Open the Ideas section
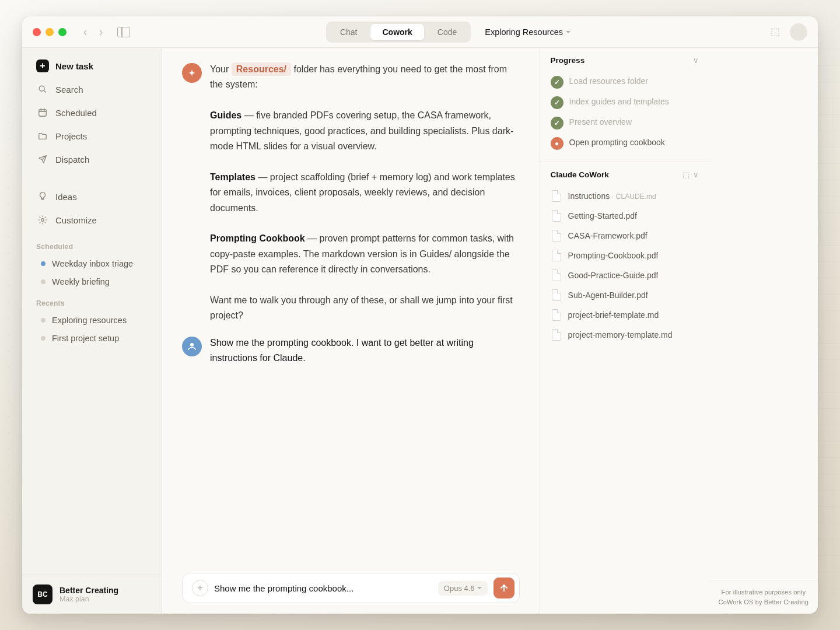 pyautogui.click(x=66, y=197)
